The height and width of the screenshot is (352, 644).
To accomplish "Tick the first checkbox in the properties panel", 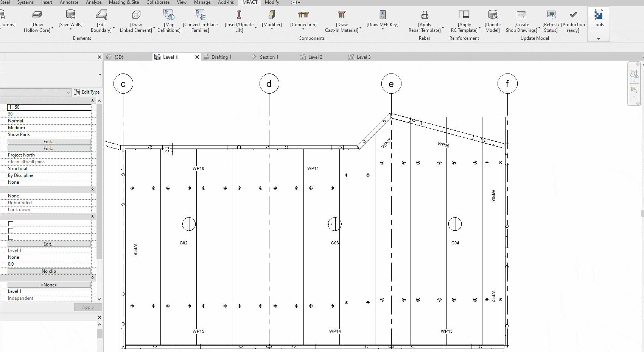I will [11, 224].
